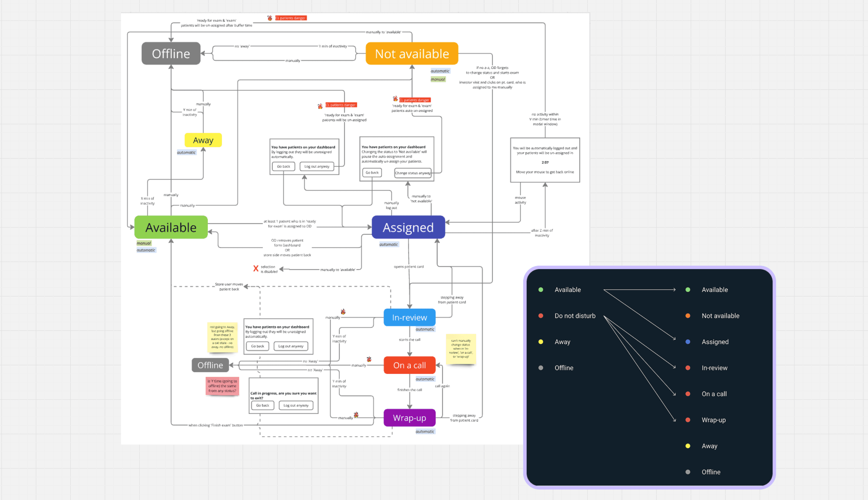The image size is (868, 500).
Task: Click the fire icon beside the top 'CL patients danger' label
Action: point(270,18)
